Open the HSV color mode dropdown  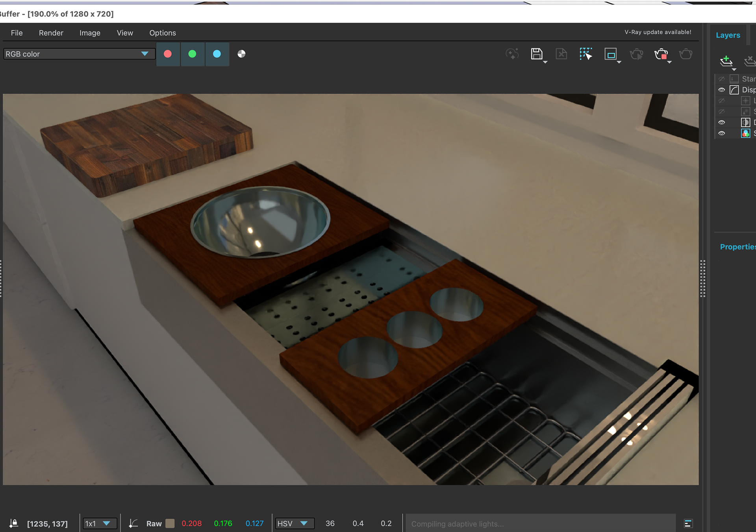point(295,523)
